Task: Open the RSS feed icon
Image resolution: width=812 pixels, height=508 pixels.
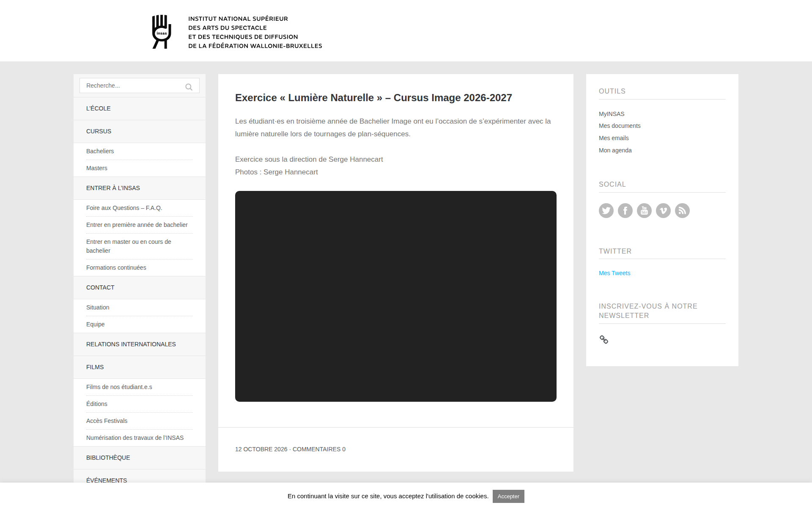Action: pyautogui.click(x=682, y=210)
